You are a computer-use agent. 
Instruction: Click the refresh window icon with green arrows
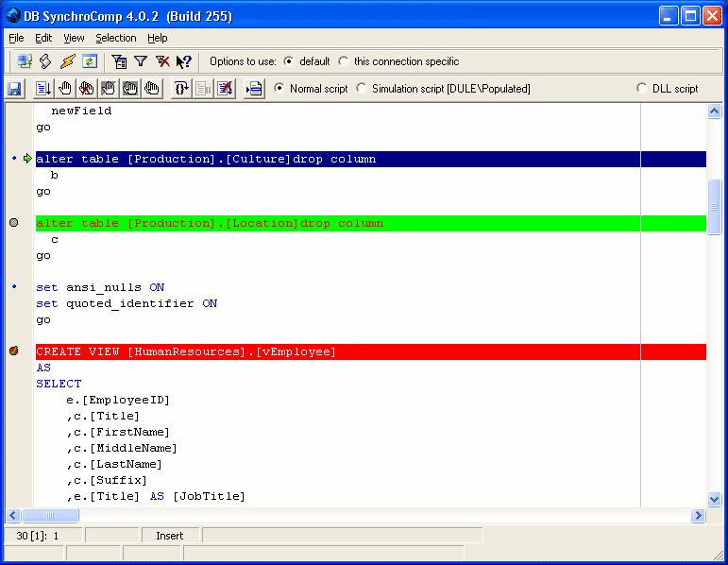[x=89, y=61]
